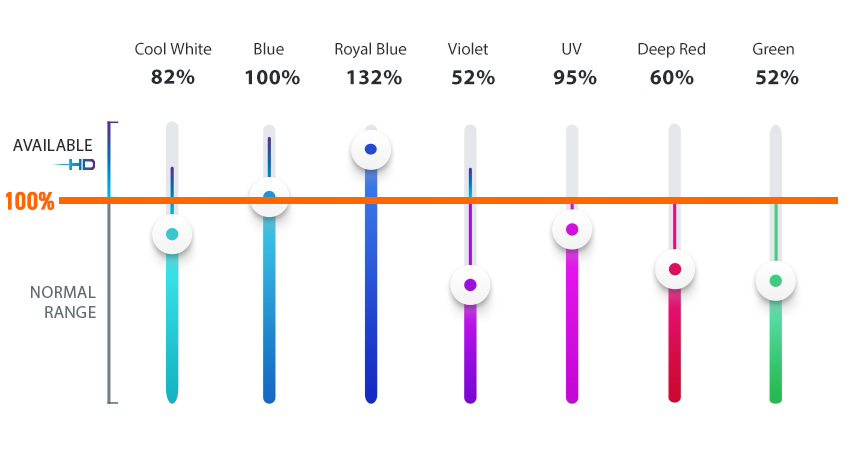Click the NORMAL RANGE label

63,302
